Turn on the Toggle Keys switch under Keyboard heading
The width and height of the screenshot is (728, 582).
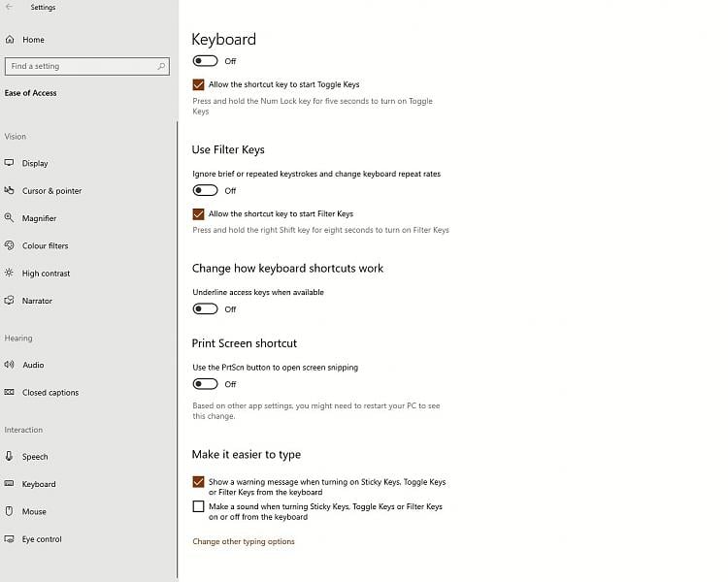tap(205, 61)
